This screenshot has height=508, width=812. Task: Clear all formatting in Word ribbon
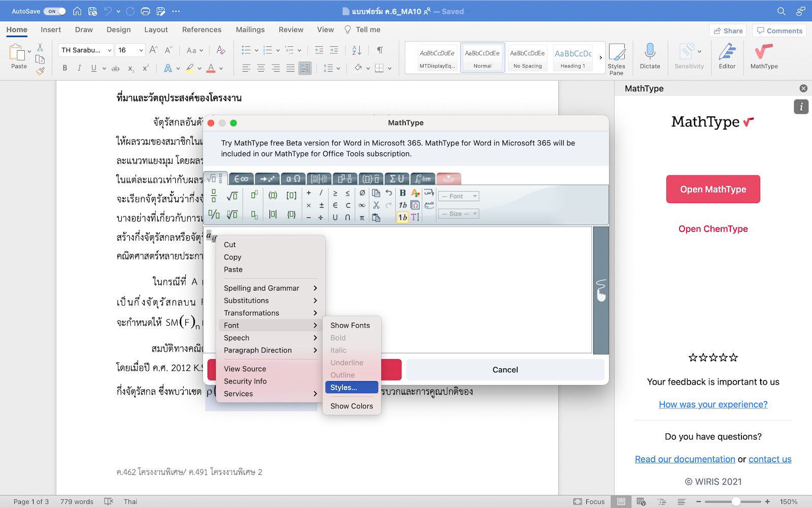tap(221, 50)
